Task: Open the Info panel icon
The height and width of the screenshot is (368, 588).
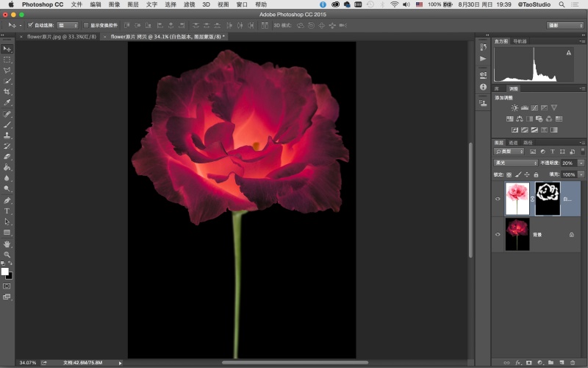Action: (x=483, y=87)
